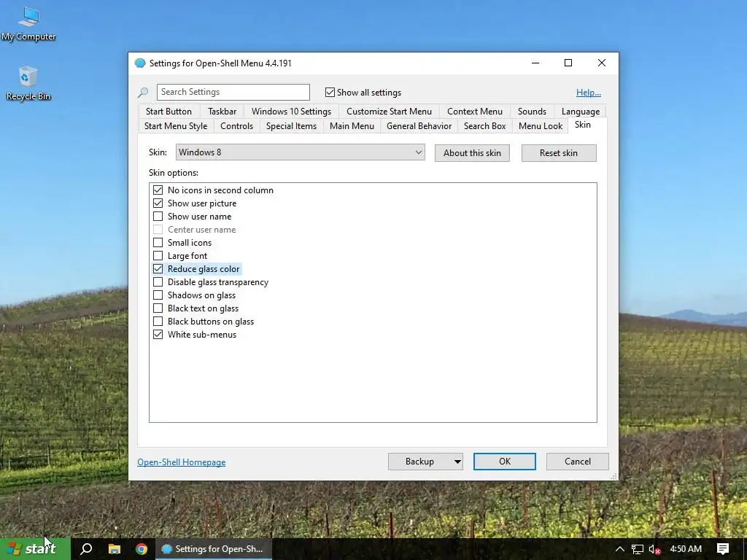Click Settings for Open-Shell taskbar button
This screenshot has height=560, width=747.
click(215, 549)
